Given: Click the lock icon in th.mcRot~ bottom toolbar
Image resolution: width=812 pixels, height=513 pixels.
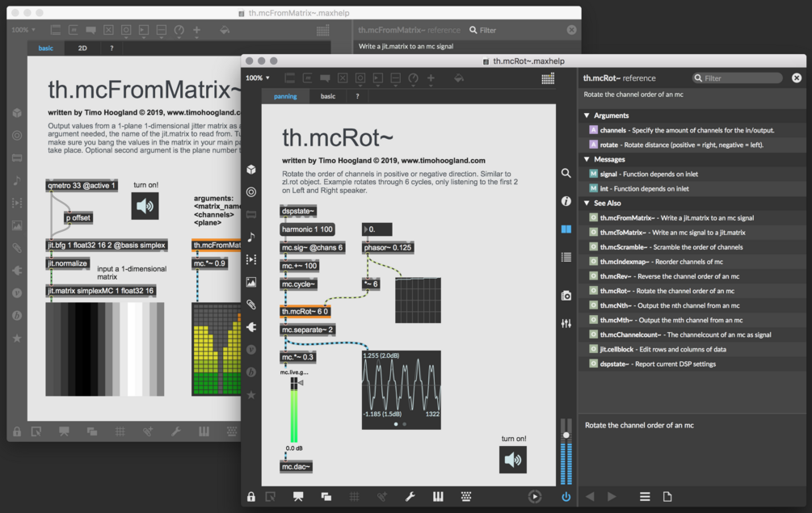Looking at the screenshot, I should 251,497.
